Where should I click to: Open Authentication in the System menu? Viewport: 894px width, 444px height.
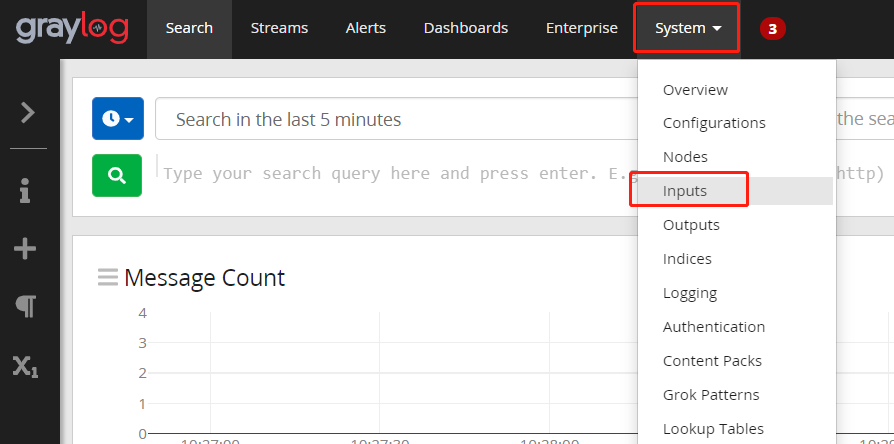point(714,327)
